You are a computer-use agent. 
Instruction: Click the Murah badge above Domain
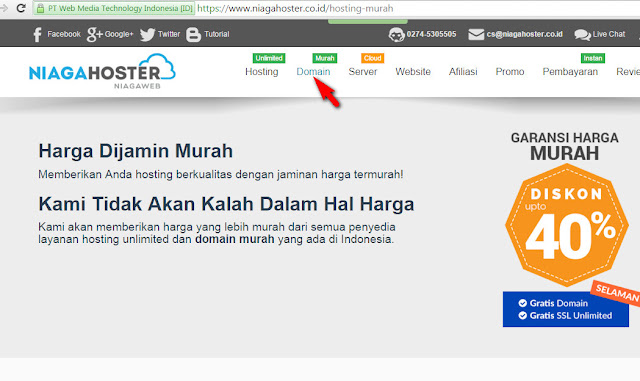[324, 58]
